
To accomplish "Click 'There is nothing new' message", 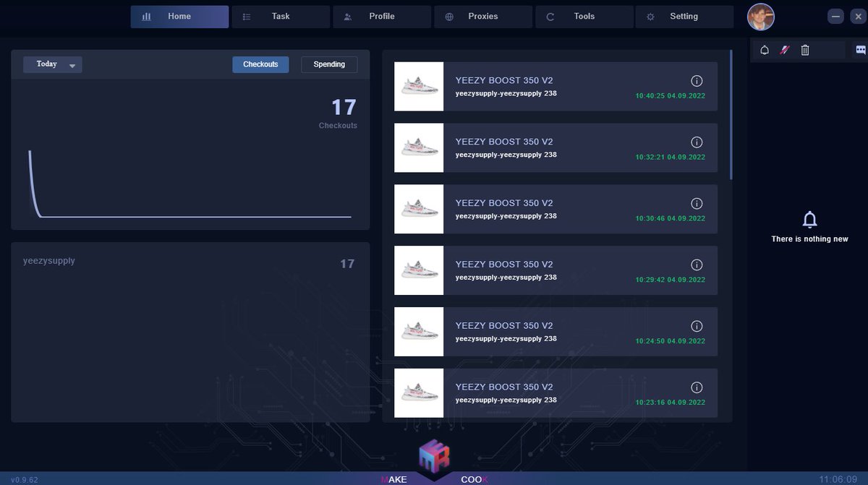I will pyautogui.click(x=809, y=239).
